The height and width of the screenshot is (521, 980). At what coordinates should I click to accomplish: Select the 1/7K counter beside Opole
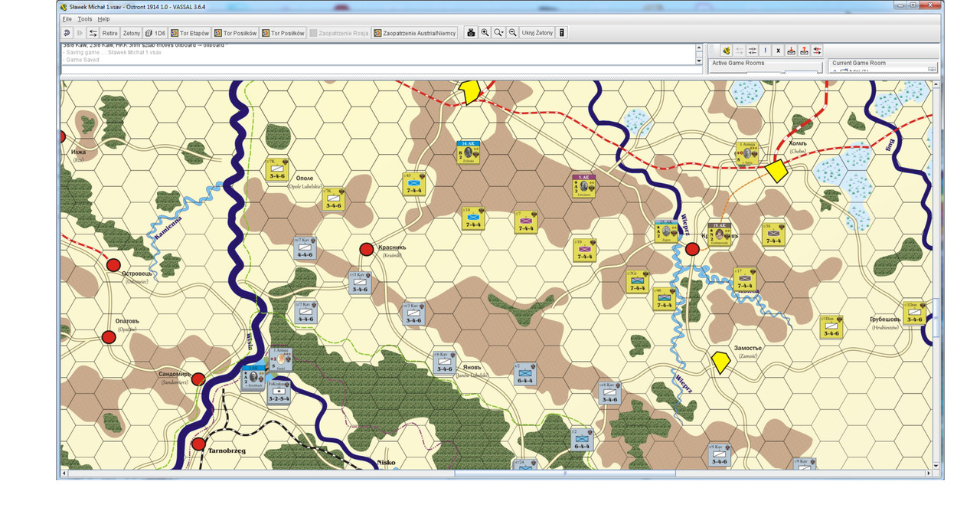(333, 200)
